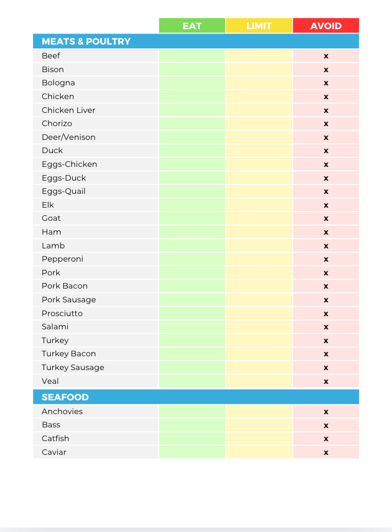Click the Avoid x for Pork Bacon
The image size is (392, 532).
[x=326, y=286]
